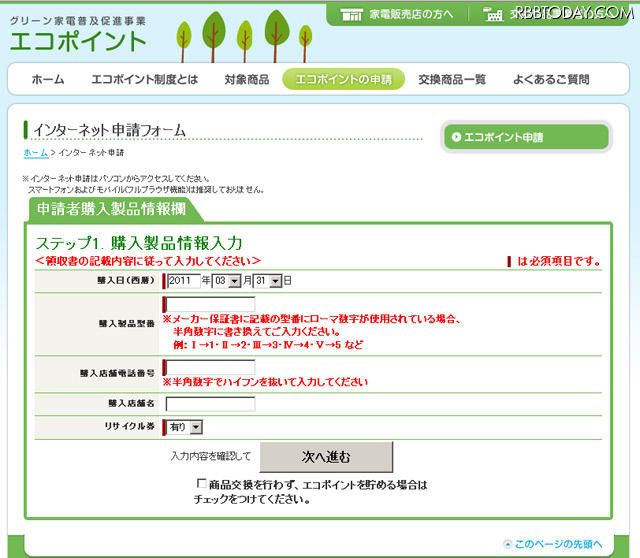
Task: Select the エコポイントの申請 tab
Action: click(344, 79)
